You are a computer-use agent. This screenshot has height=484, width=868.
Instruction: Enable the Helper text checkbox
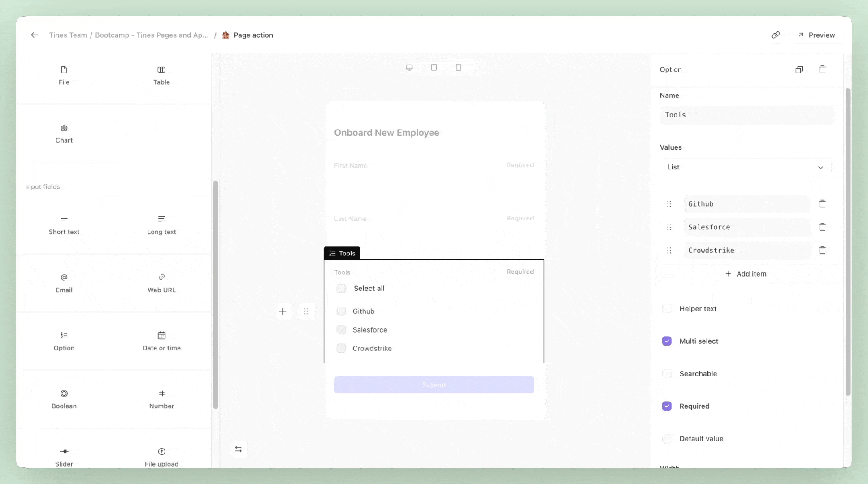coord(667,309)
